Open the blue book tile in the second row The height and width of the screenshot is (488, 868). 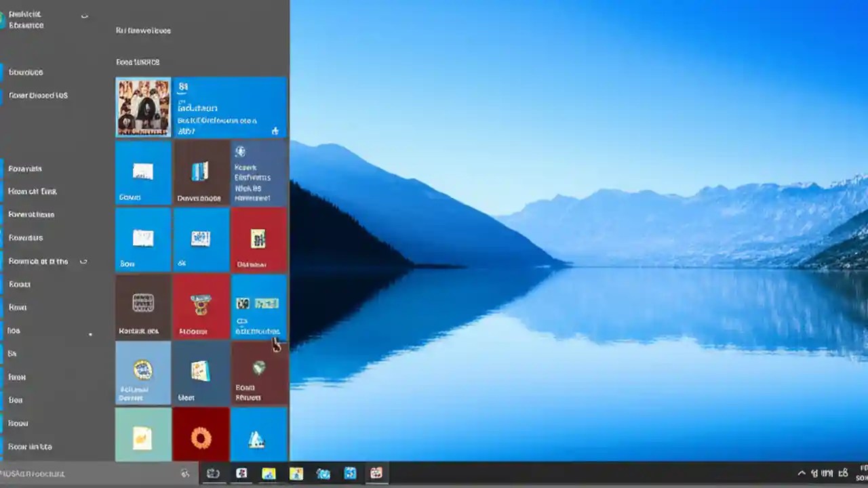click(201, 173)
